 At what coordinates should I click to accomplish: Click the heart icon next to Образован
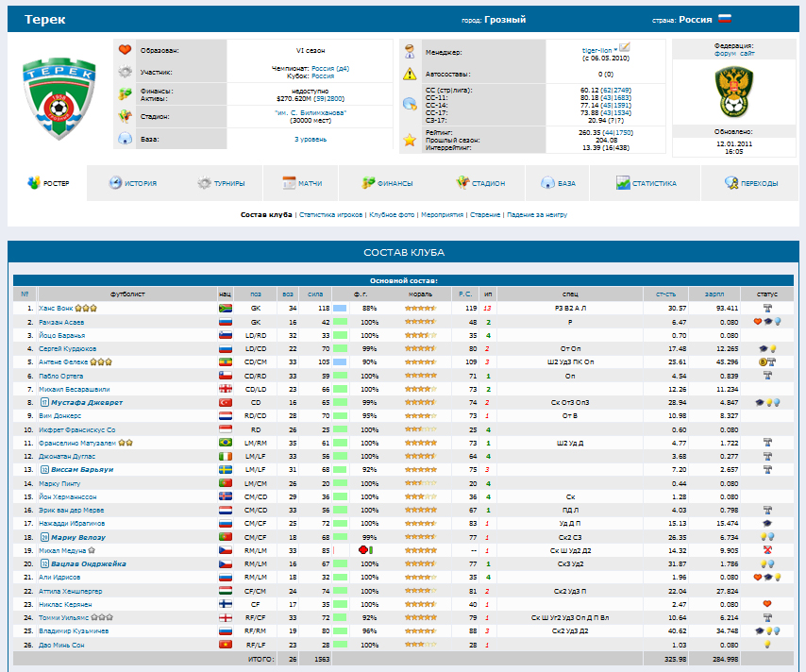click(x=125, y=50)
